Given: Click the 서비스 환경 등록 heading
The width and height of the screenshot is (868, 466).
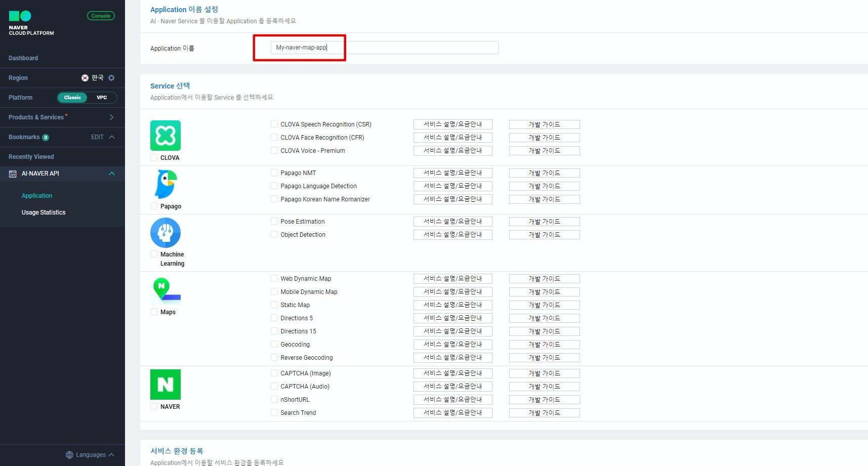Looking at the screenshot, I should point(177,451).
